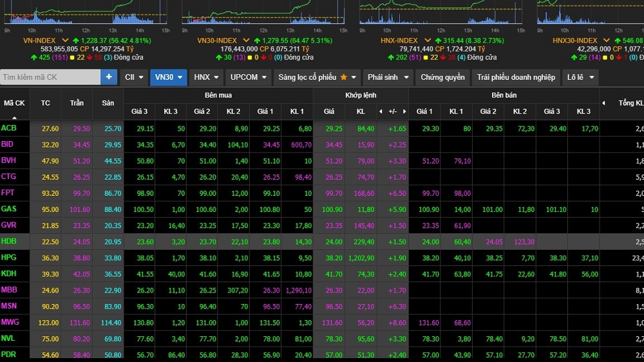Click NVL matched price 78.30
Viewport: 644px width, 362px height.
pos(334,339)
